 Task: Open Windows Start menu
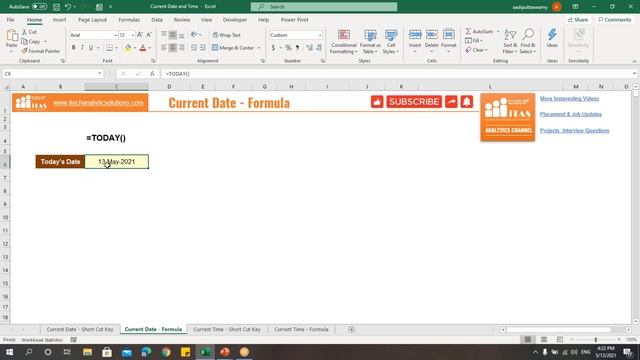9,352
